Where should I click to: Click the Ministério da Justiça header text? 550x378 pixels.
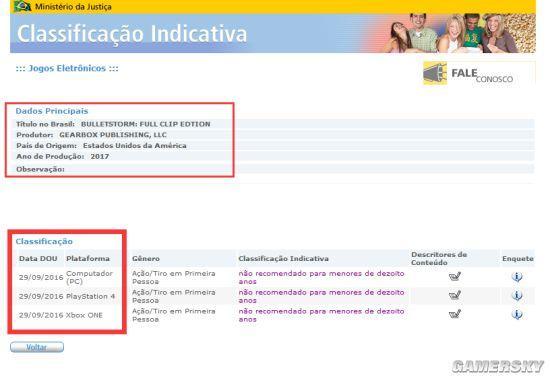coord(73,7)
